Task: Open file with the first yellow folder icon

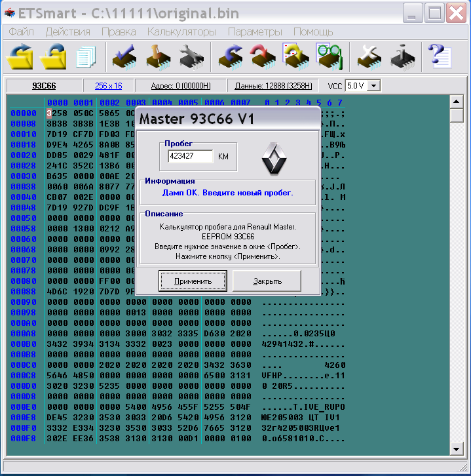Action: click(x=20, y=57)
